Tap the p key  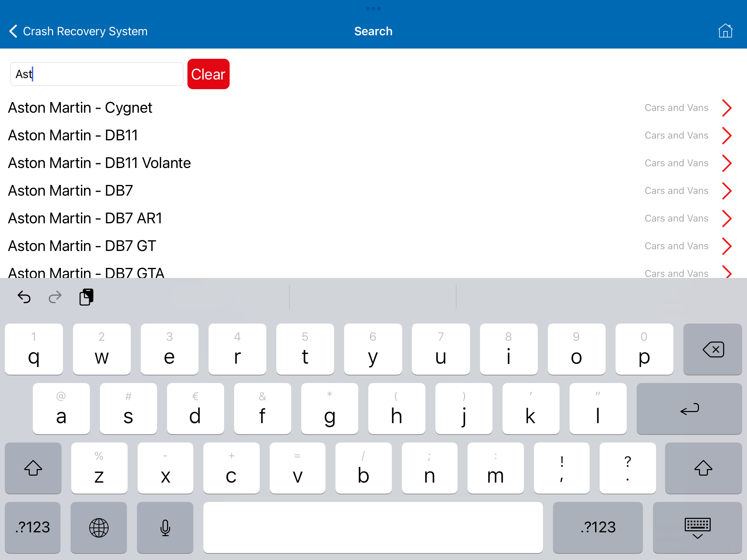[644, 349]
